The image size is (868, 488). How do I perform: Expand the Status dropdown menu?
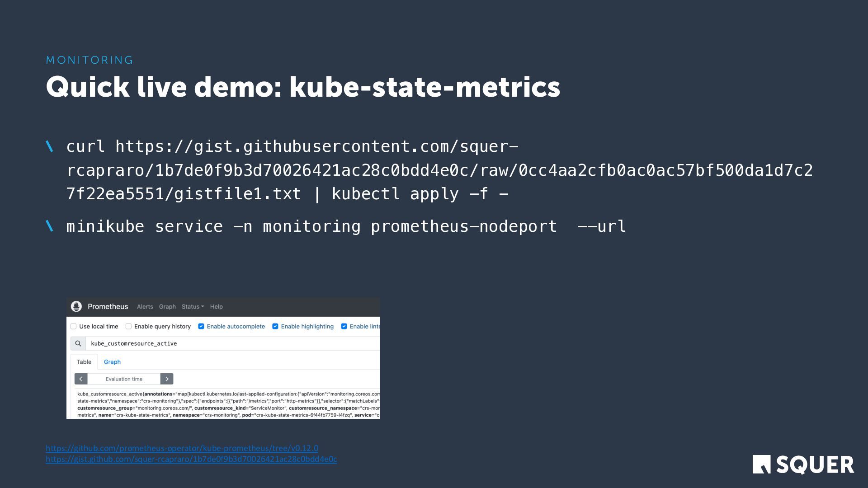click(x=193, y=306)
